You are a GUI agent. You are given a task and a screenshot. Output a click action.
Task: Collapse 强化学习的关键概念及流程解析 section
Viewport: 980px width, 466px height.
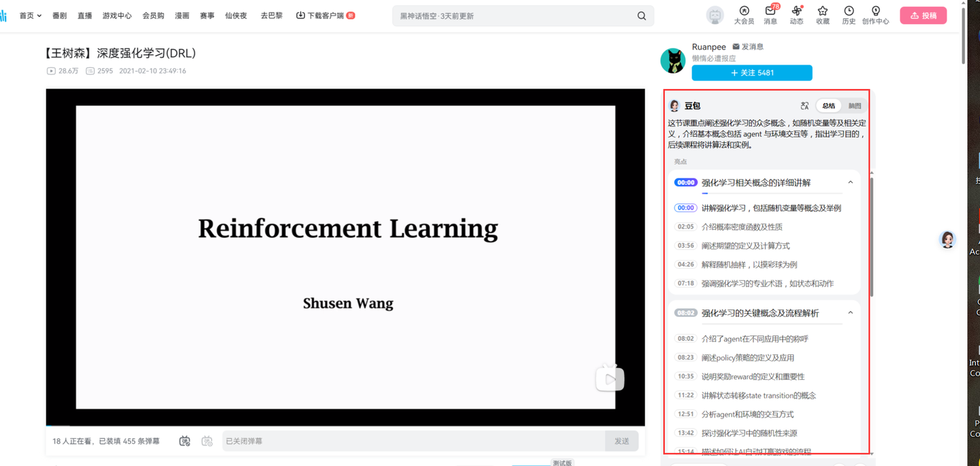(851, 313)
